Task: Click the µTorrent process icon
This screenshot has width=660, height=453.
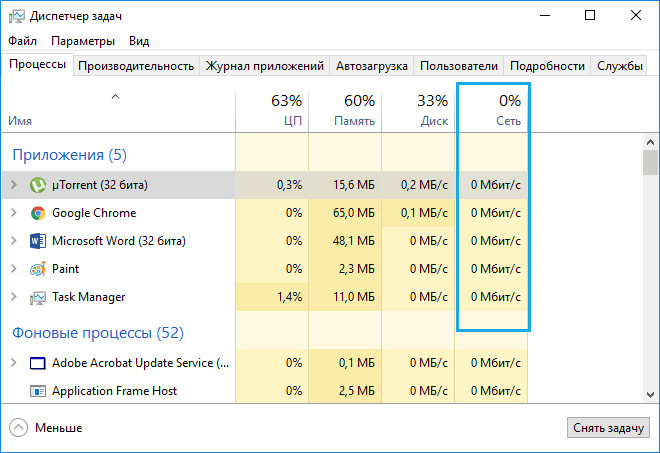Action: coord(38,185)
